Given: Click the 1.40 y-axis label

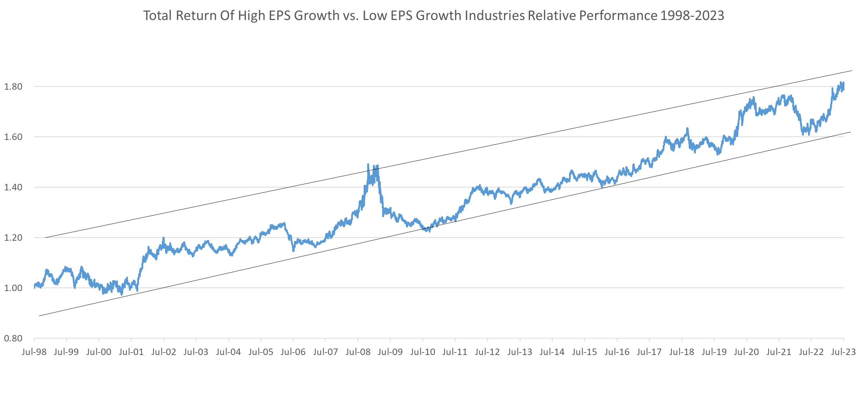Looking at the screenshot, I should (13, 187).
